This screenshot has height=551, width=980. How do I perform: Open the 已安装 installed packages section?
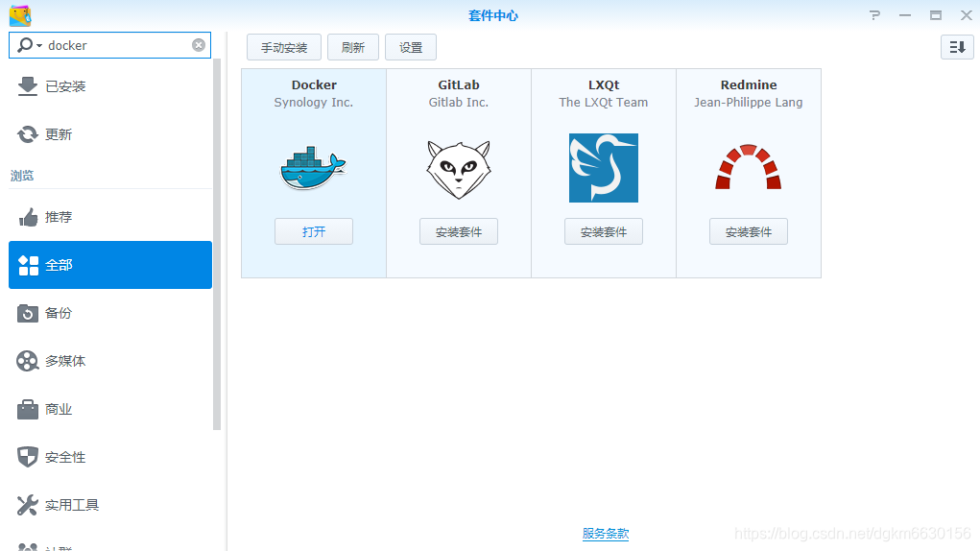(110, 86)
